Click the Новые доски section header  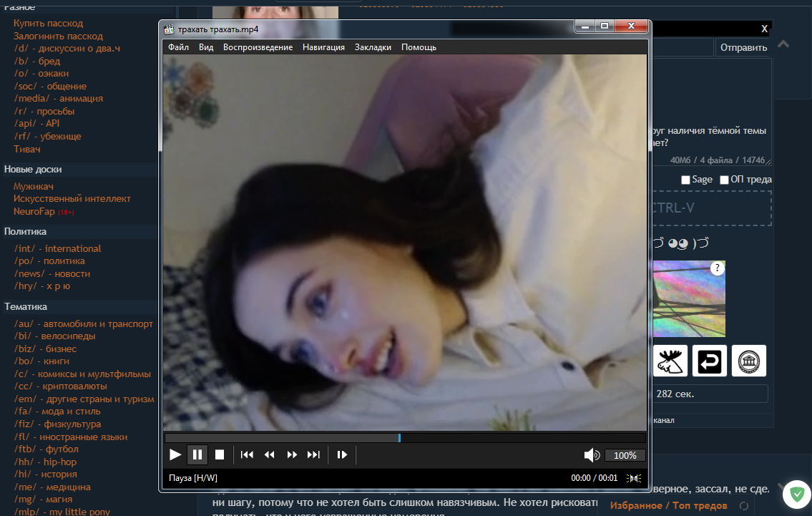(33, 170)
